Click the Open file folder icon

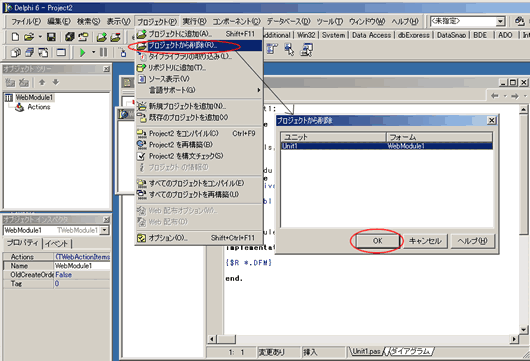pos(29,37)
